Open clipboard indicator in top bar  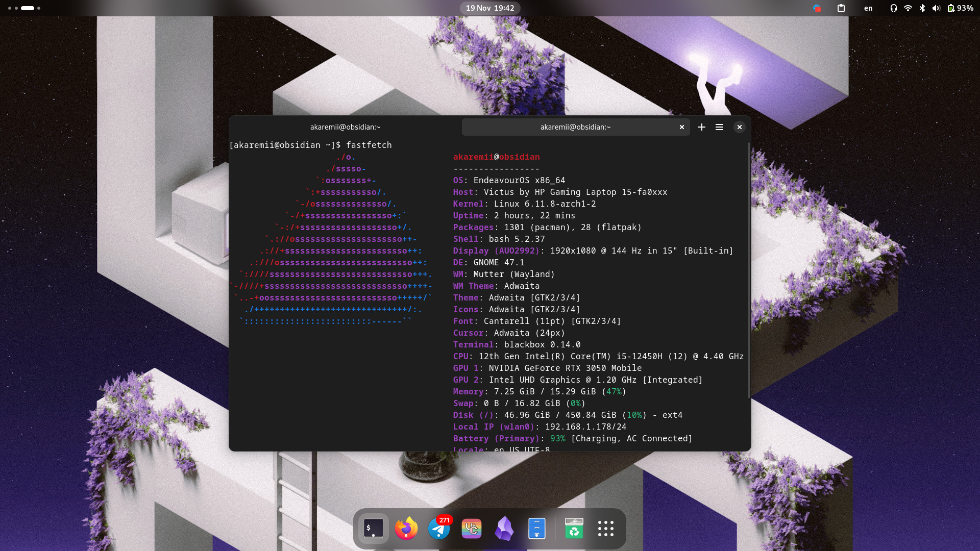(x=841, y=8)
